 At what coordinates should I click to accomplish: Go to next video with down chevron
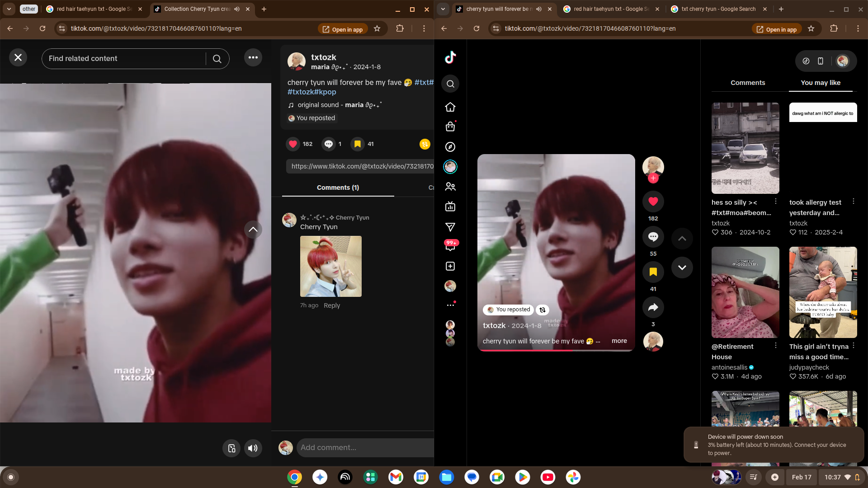(x=682, y=267)
